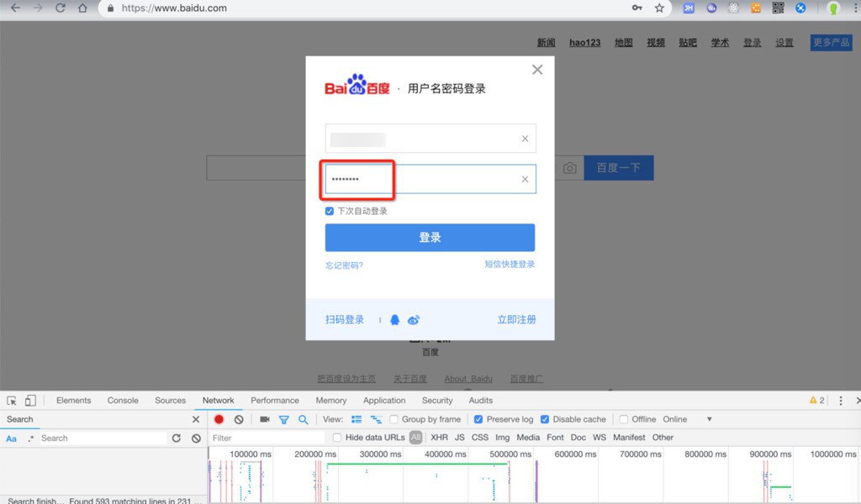Bookmark this page with the star icon
Image resolution: width=861 pixels, height=504 pixels.
[659, 8]
